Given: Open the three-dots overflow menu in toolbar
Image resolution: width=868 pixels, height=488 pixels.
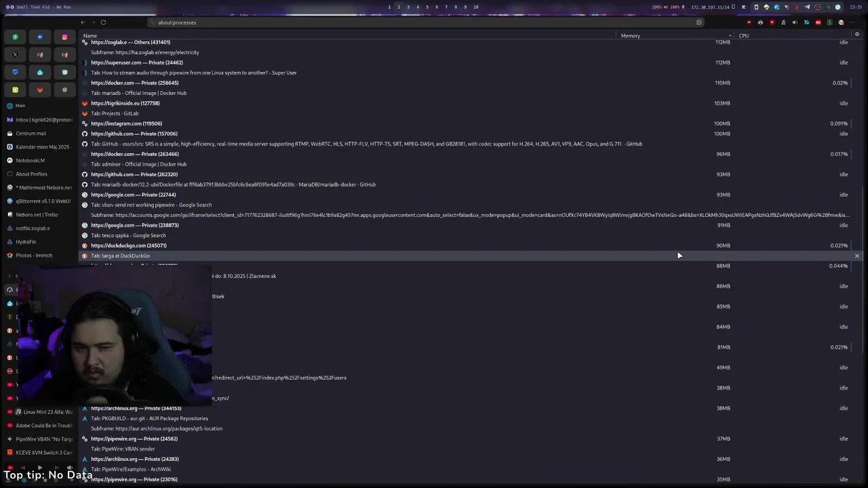Looking at the screenshot, I should tap(852, 22).
